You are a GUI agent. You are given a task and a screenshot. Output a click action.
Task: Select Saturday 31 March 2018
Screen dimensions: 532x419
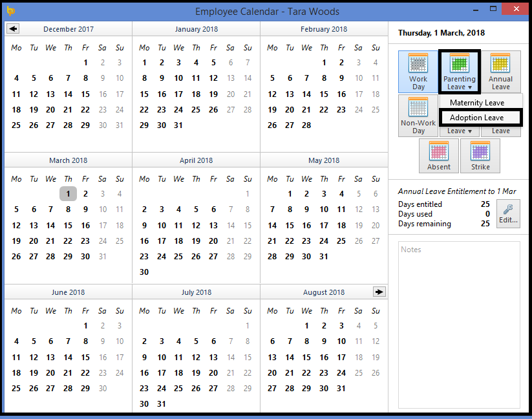tap(103, 257)
